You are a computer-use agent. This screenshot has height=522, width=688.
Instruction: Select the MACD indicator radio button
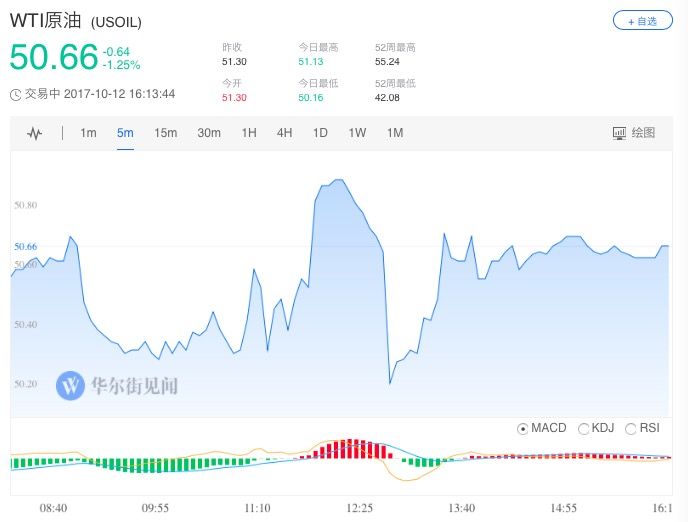pyautogui.click(x=522, y=429)
